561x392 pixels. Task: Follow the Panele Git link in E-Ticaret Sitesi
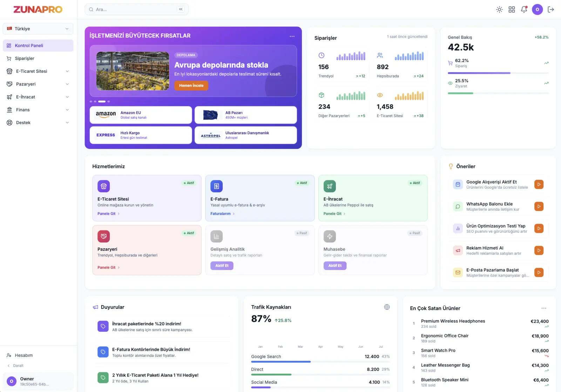[108, 214]
